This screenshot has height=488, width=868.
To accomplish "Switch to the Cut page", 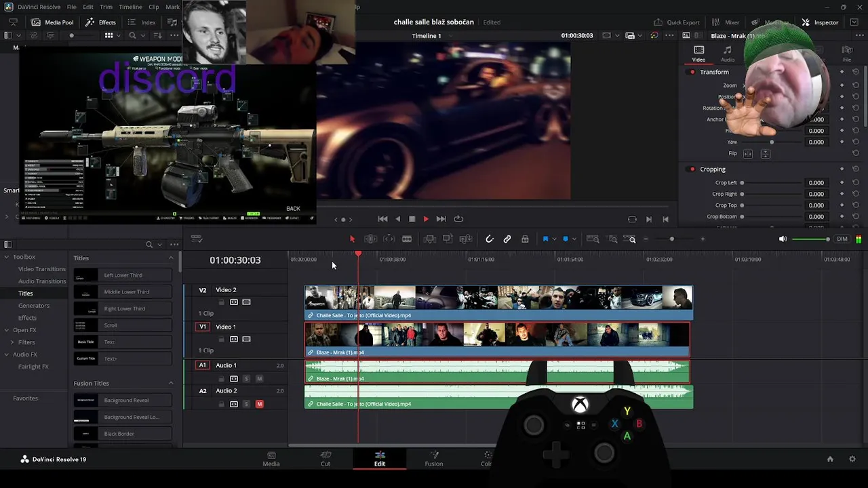I will coord(325,459).
